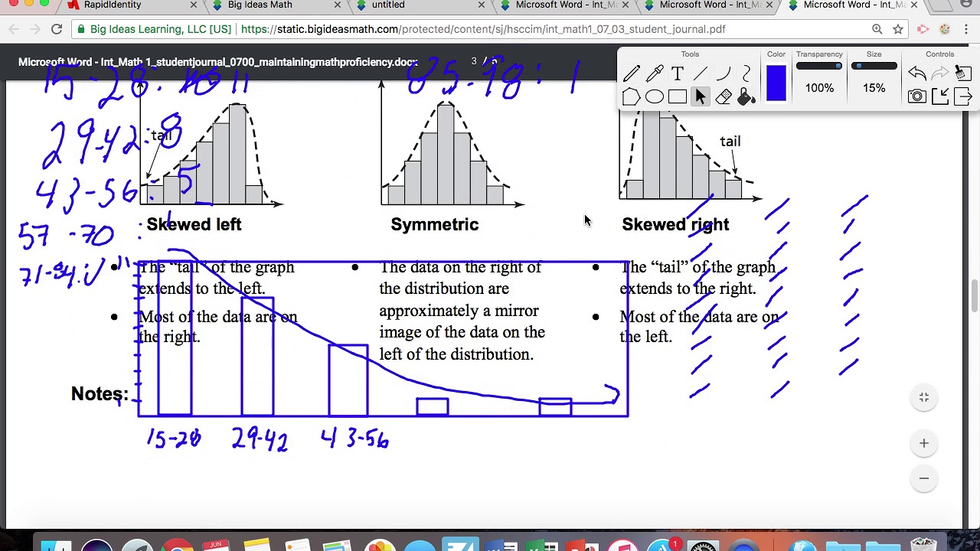This screenshot has height=551, width=980.
Task: Select the Polygon shape tool
Action: point(632,97)
